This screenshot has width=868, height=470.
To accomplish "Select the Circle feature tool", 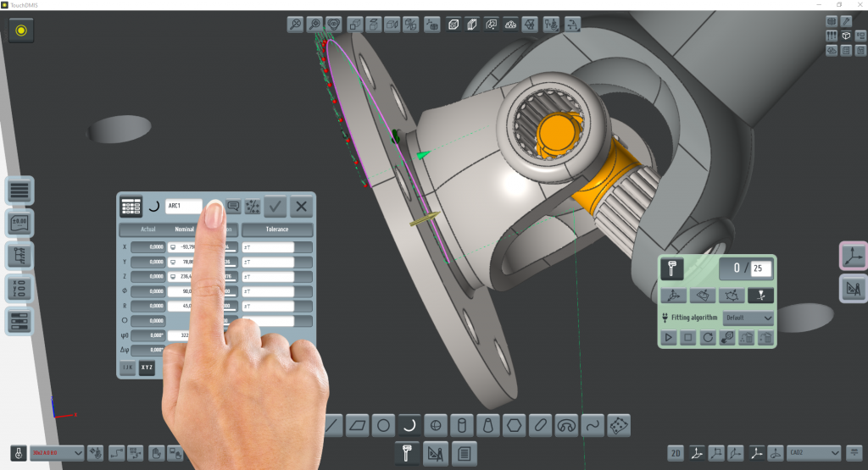I will coord(383,424).
